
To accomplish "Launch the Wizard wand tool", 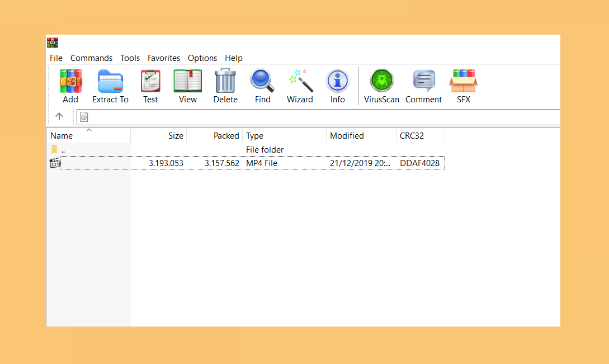I will (x=300, y=81).
